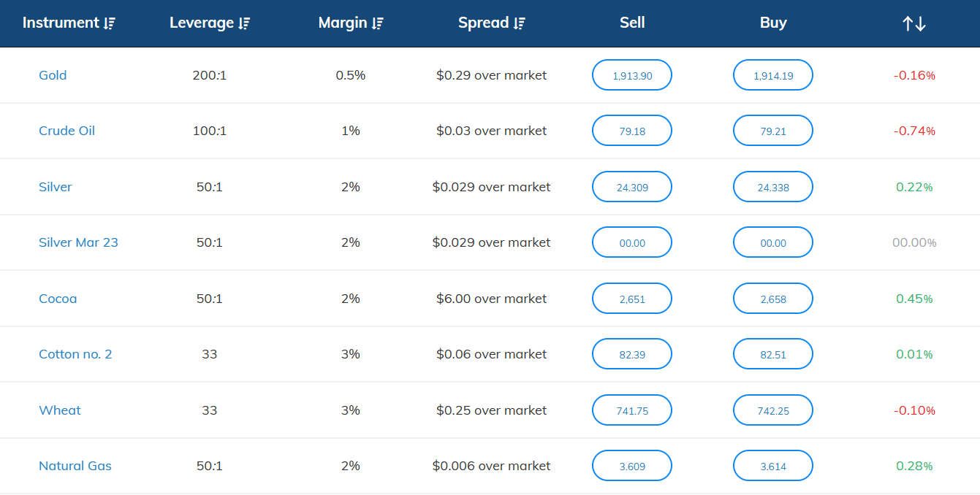Sort rows using Margin sort icon
This screenshot has width=980, height=495.
pyautogui.click(x=377, y=23)
